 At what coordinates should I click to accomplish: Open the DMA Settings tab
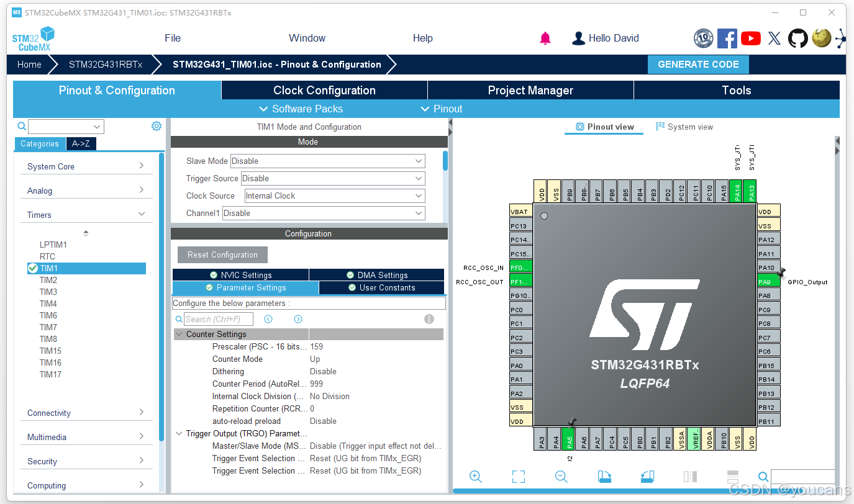point(376,275)
